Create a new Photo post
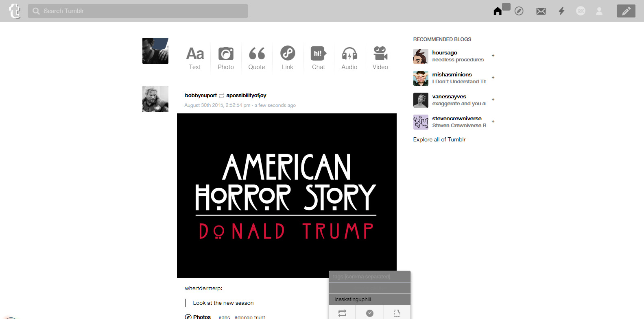644x319 pixels. click(x=226, y=58)
